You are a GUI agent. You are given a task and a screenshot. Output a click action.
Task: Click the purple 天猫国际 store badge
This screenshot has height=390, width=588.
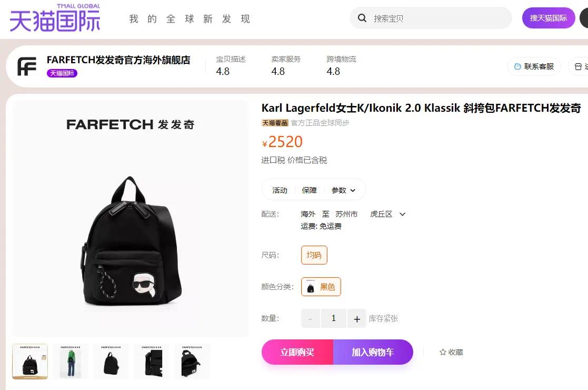(x=62, y=73)
